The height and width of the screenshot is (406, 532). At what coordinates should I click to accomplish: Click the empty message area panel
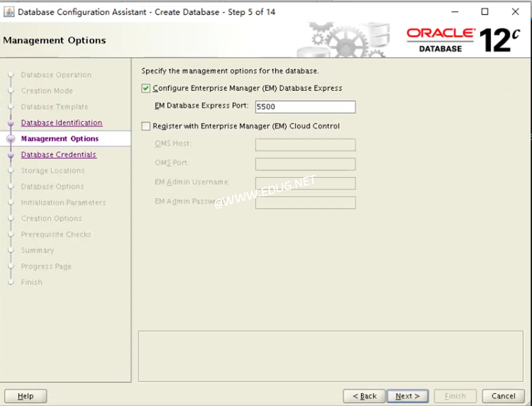[330, 356]
